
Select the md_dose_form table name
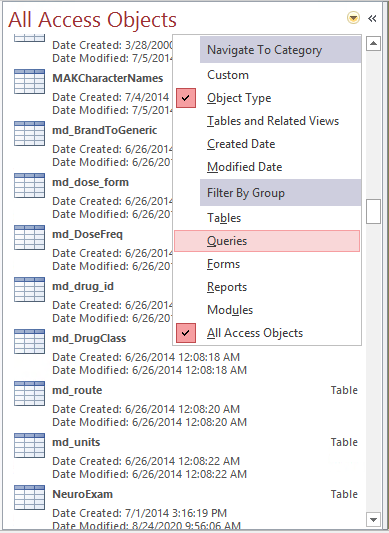pyautogui.click(x=90, y=182)
